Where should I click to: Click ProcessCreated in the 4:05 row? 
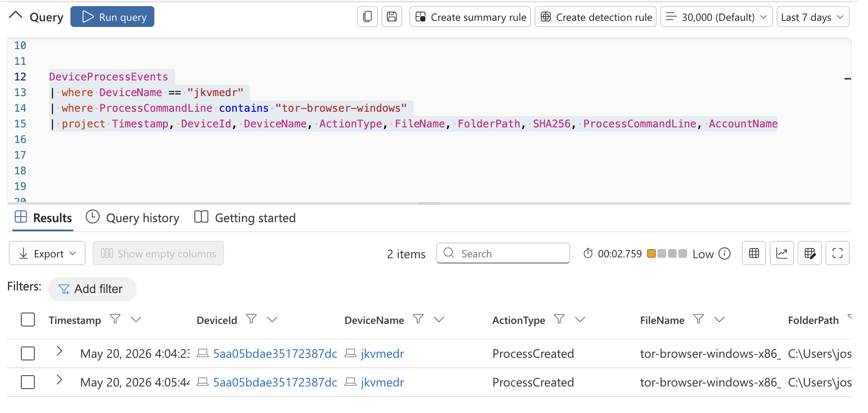(x=533, y=383)
